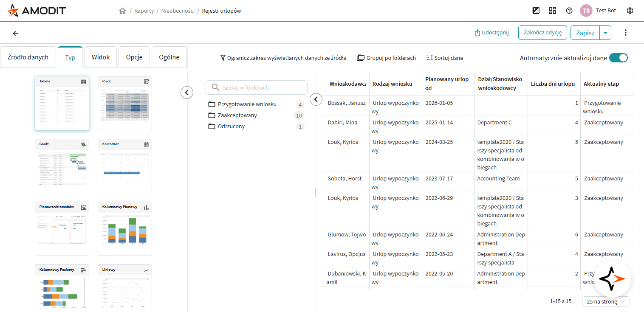Open the floating assistant star icon
Viewport: 644px width, 312px height.
[x=612, y=279]
